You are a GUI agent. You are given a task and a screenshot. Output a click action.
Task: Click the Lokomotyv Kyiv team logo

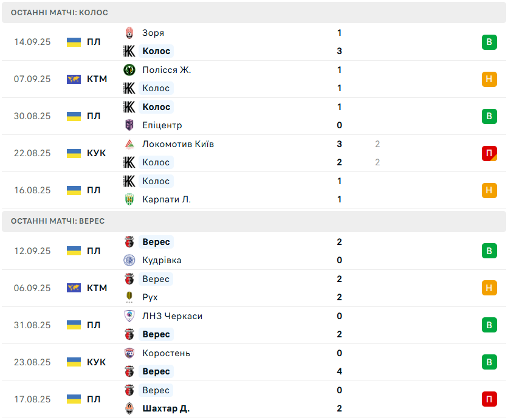pyautogui.click(x=129, y=144)
